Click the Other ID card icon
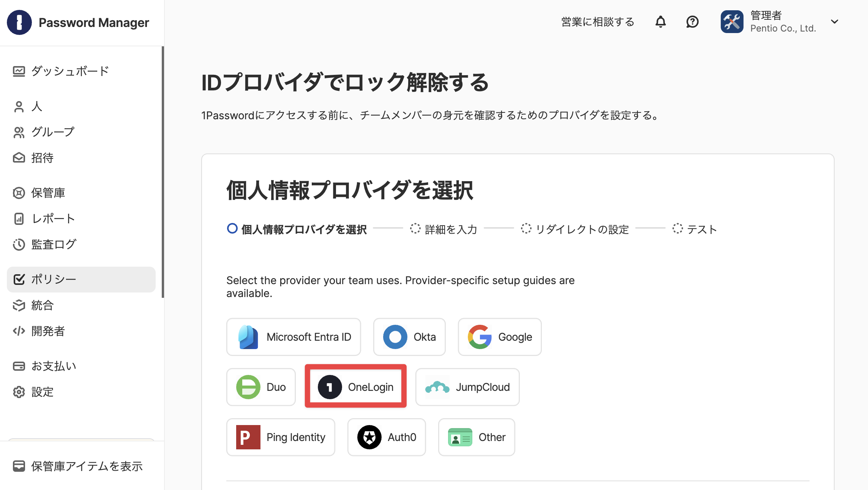This screenshot has width=868, height=490. (460, 437)
